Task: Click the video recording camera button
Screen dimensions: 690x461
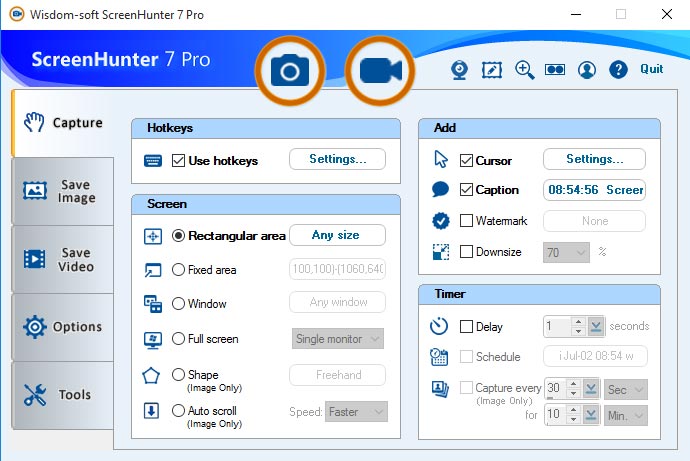Action: [380, 71]
